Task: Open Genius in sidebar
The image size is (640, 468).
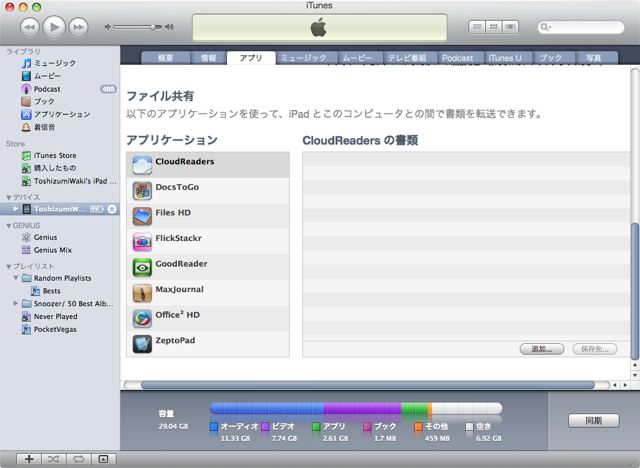Action: (59, 237)
